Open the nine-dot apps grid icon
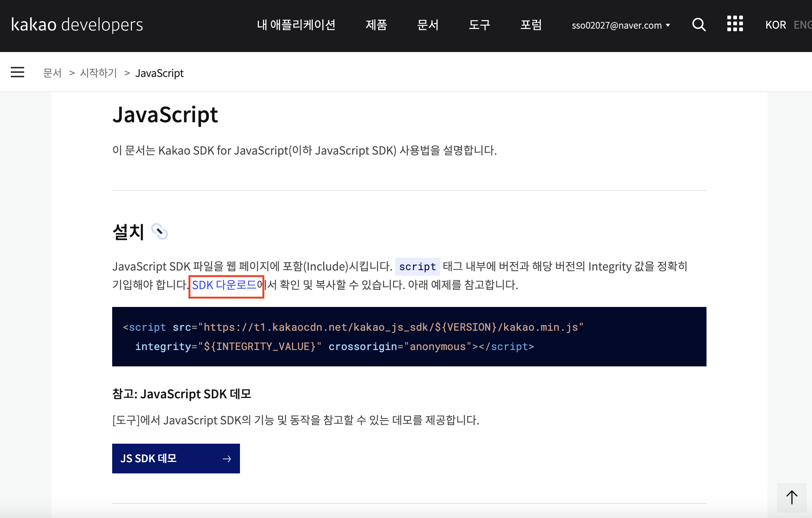812x518 pixels. click(x=734, y=24)
